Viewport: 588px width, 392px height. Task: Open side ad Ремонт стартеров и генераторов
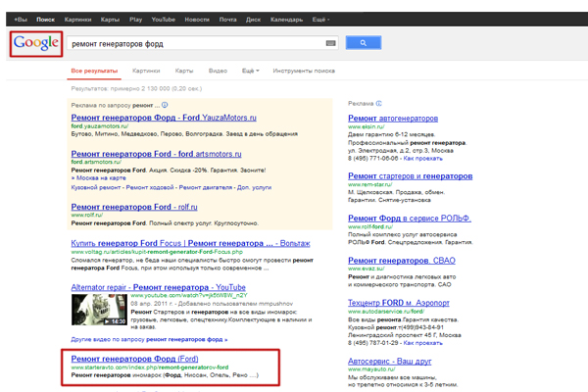(x=411, y=176)
